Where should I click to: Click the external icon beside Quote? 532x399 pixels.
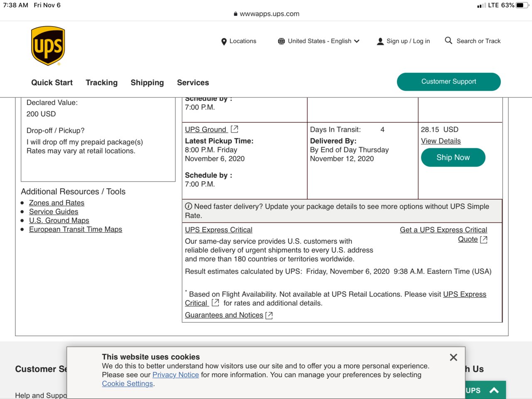[483, 240]
